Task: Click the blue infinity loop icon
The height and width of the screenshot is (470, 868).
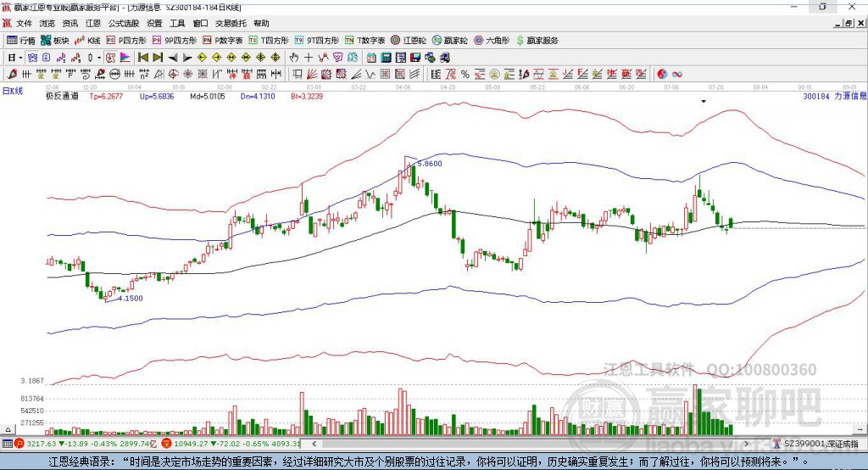Action: click(677, 75)
